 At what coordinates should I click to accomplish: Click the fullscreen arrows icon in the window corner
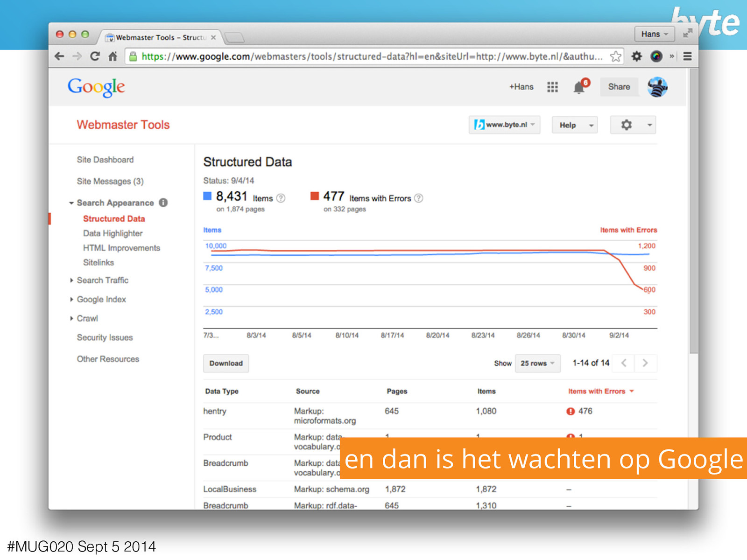click(687, 34)
